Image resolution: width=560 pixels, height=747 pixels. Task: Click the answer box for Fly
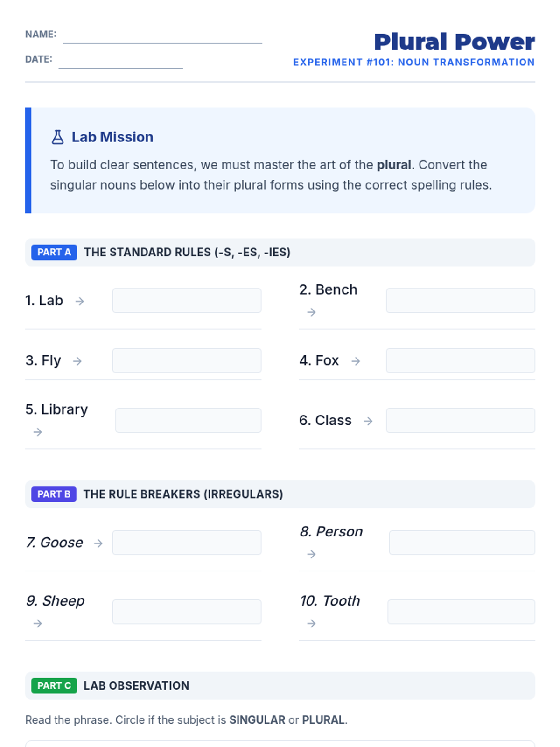coord(187,360)
